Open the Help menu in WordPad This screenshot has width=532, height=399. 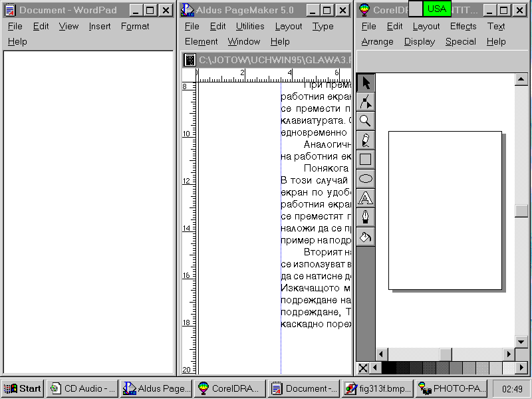point(17,41)
